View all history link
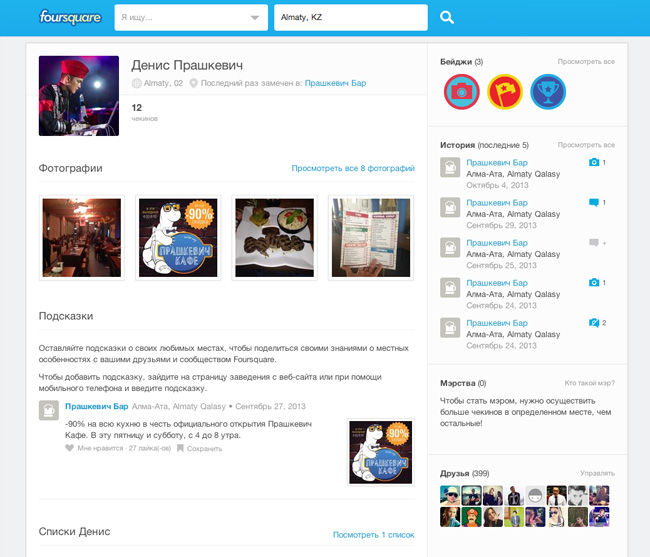This screenshot has width=650, height=557. coord(586,145)
